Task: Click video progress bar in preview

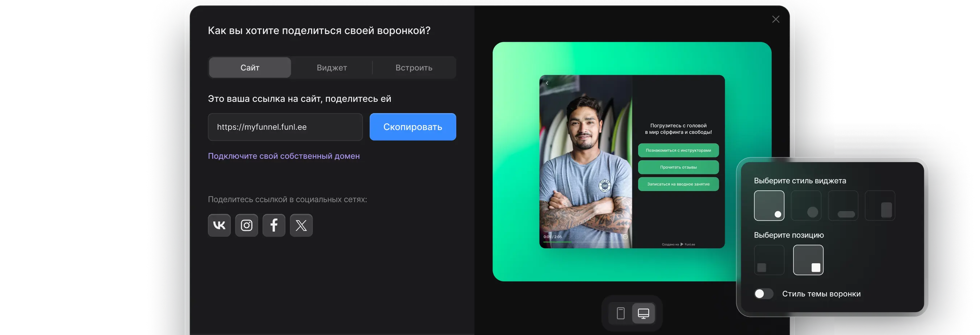Action: (x=585, y=242)
